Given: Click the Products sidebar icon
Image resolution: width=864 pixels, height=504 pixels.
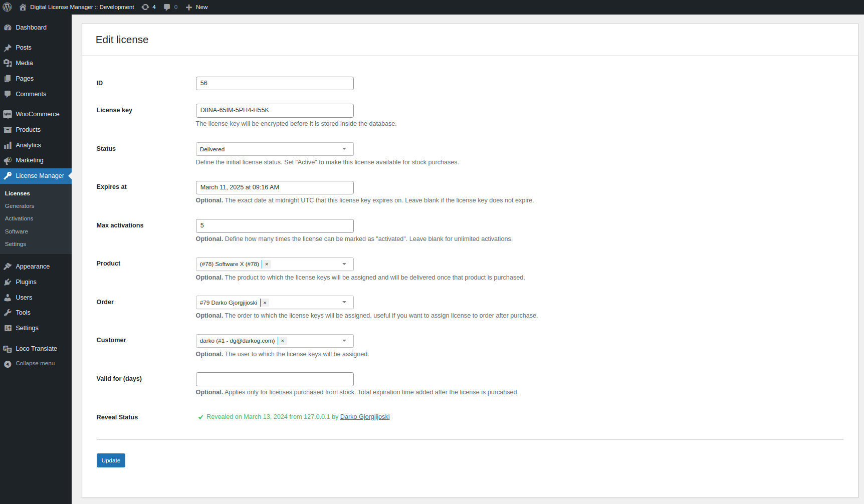Looking at the screenshot, I should click(x=8, y=129).
